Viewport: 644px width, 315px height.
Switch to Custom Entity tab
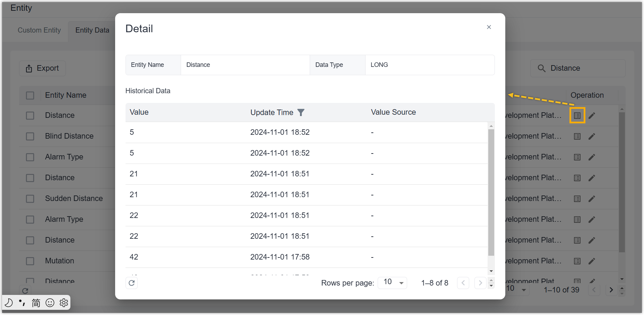pos(39,30)
